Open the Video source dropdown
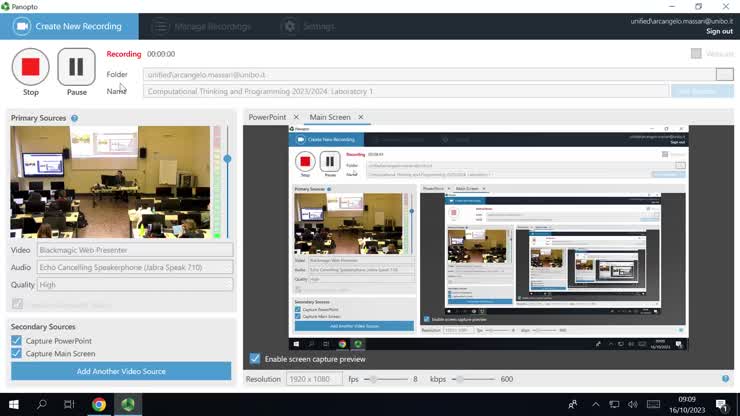Screen dimensions: 740x416 coord(135,250)
